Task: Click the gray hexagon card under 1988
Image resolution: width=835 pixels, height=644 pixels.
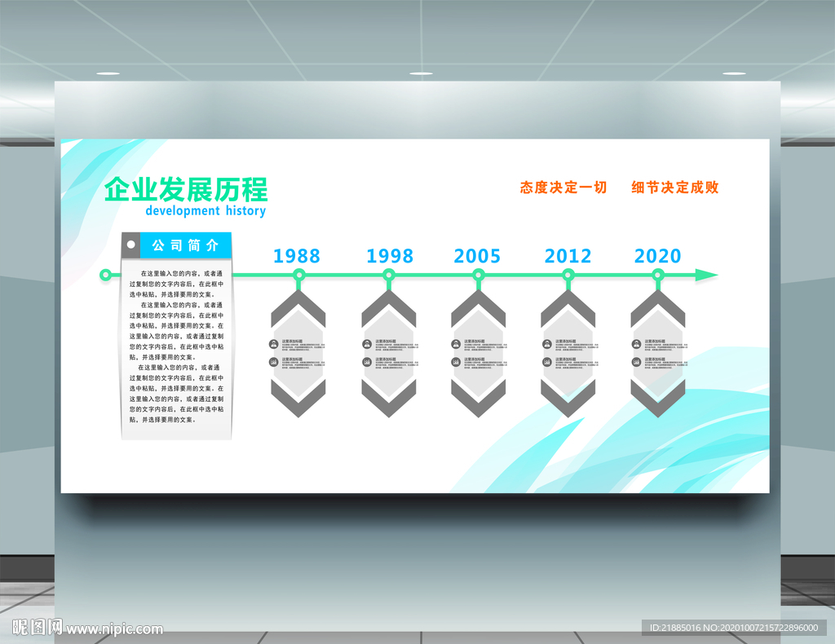Action: pos(298,354)
